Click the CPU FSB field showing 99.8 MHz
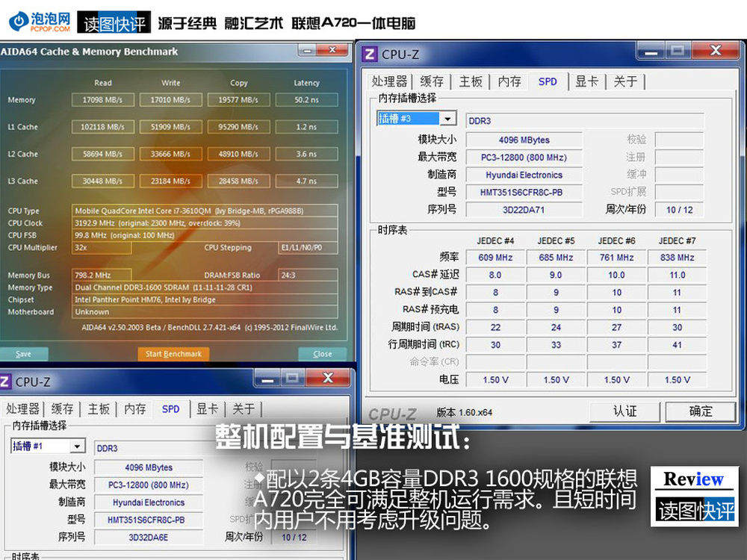 point(205,235)
